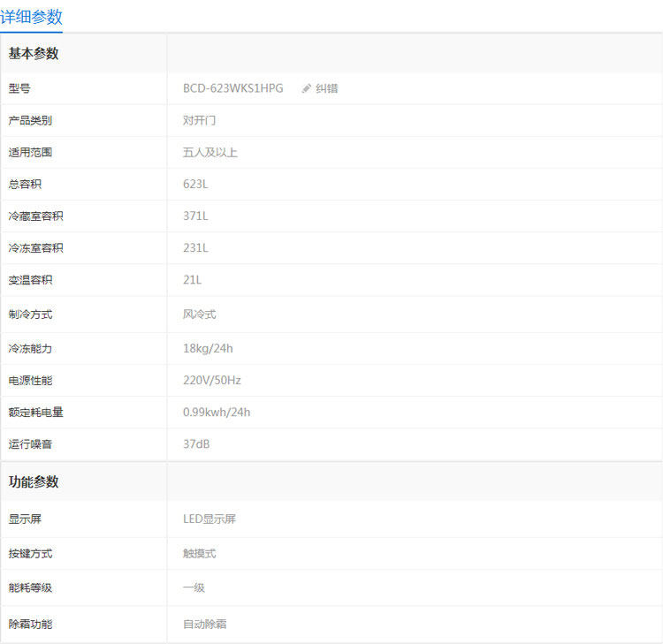Select the 对开门 product category value

(199, 120)
